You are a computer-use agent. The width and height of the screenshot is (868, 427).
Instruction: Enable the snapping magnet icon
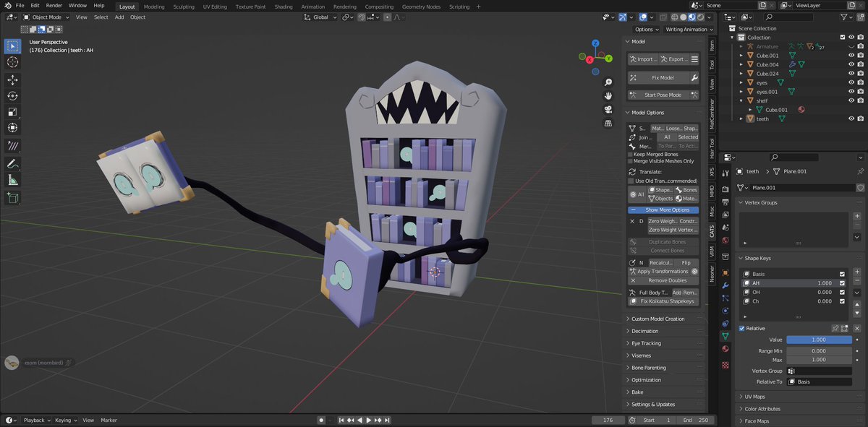(x=362, y=17)
